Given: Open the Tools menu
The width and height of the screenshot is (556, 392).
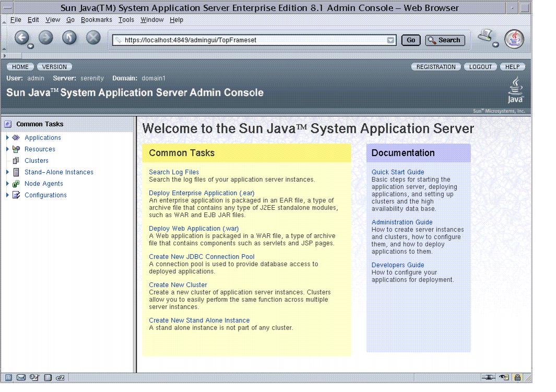Looking at the screenshot, I should pos(126,20).
